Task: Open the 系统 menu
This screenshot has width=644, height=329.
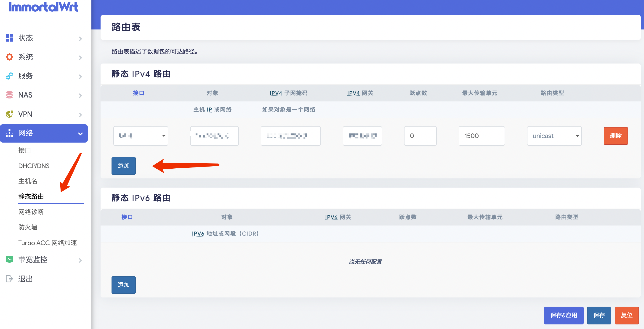Action: (x=44, y=57)
